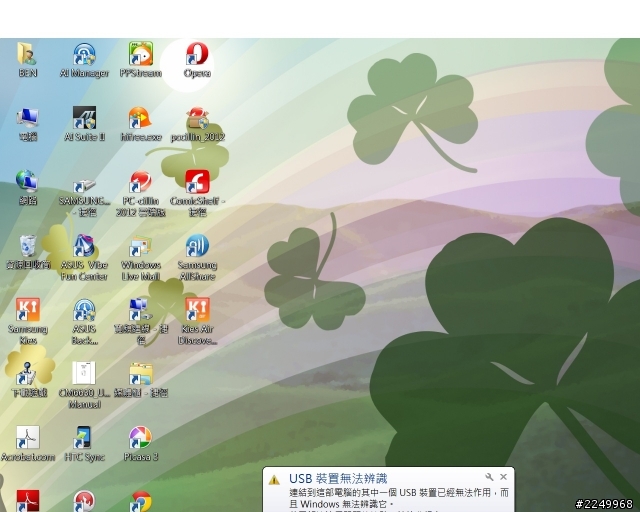Open the Windows Live Mail shortcut

(x=141, y=246)
